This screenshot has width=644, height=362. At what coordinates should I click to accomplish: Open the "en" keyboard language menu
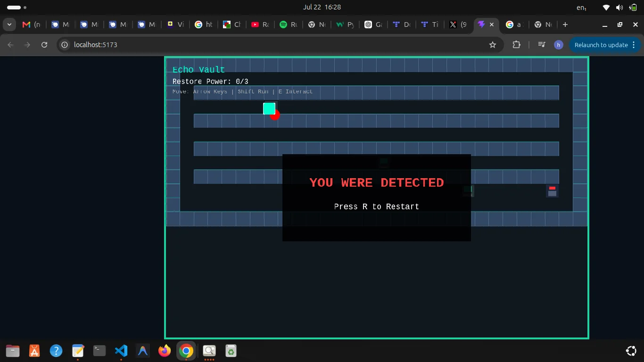tap(581, 8)
